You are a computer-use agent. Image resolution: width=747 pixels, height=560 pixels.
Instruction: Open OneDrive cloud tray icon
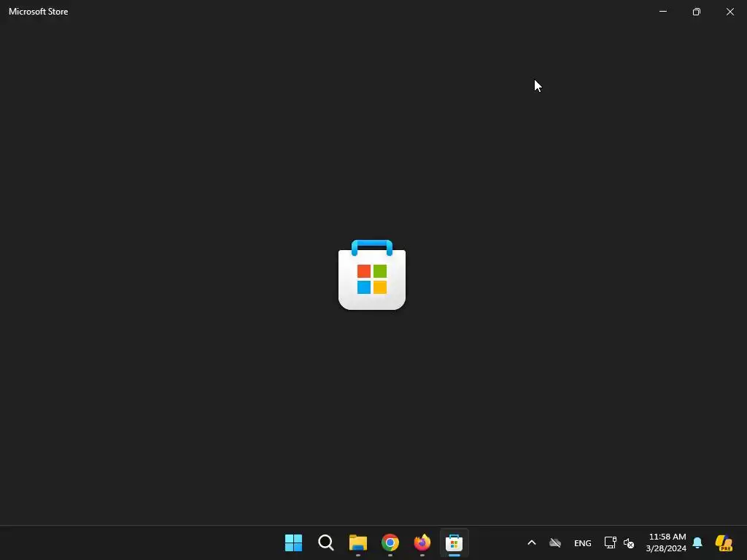pyautogui.click(x=555, y=542)
